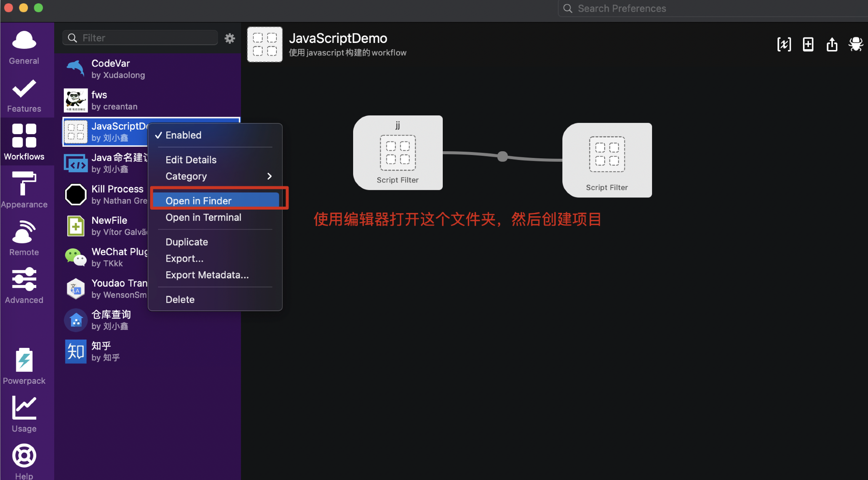Open the Powerpack section
868x480 pixels.
[x=24, y=366]
